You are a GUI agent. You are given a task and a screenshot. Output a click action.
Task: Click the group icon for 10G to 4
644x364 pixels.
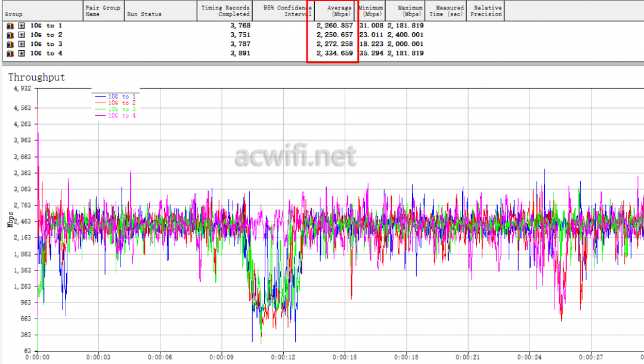point(10,54)
